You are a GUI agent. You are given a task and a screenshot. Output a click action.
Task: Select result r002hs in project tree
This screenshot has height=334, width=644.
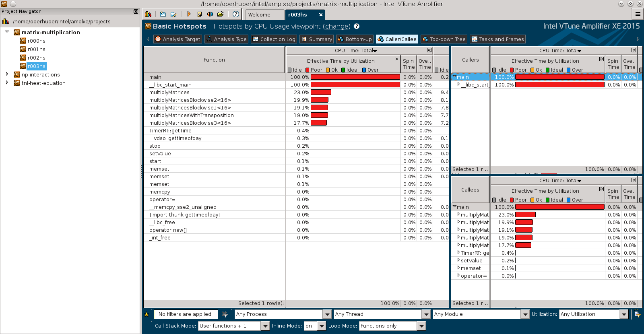point(36,58)
